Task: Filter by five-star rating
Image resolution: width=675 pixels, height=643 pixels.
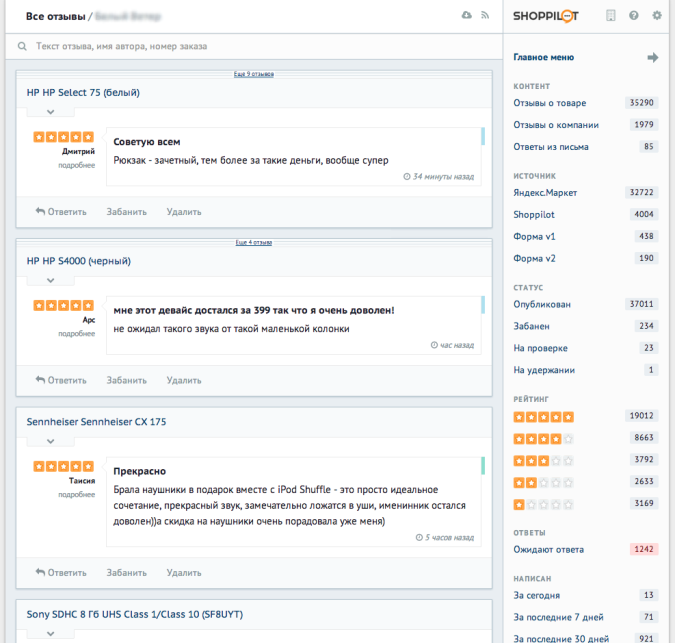Action: click(x=543, y=417)
